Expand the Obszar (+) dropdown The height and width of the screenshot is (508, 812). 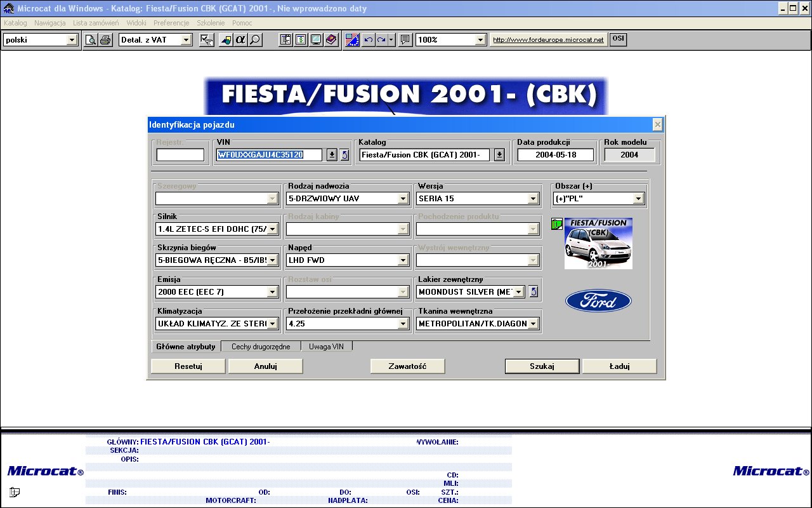point(638,199)
